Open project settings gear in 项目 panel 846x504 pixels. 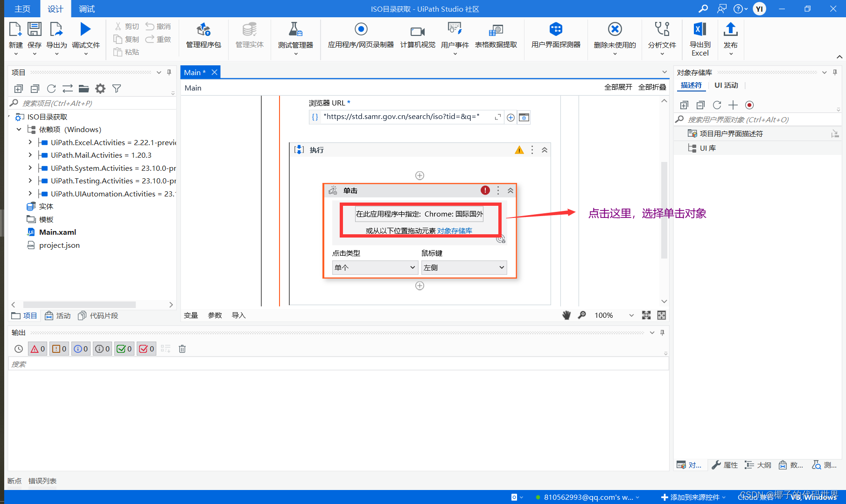coord(100,89)
